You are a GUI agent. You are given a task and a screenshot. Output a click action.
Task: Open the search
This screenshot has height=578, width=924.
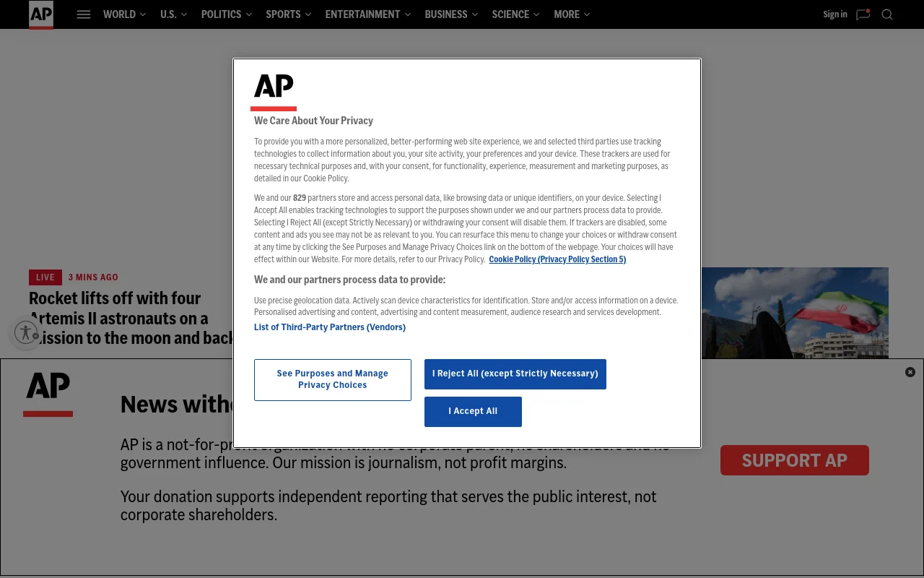pos(887,14)
